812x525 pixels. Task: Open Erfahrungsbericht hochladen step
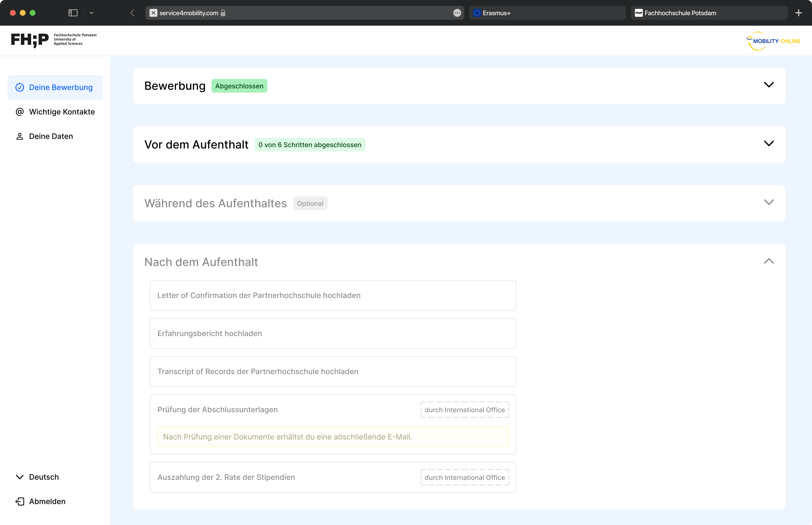click(332, 333)
